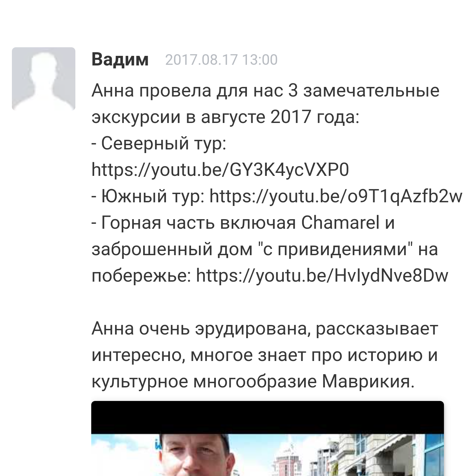This screenshot has height=476, width=476.
Task: Open reviewer name Вадим
Action: [120, 59]
